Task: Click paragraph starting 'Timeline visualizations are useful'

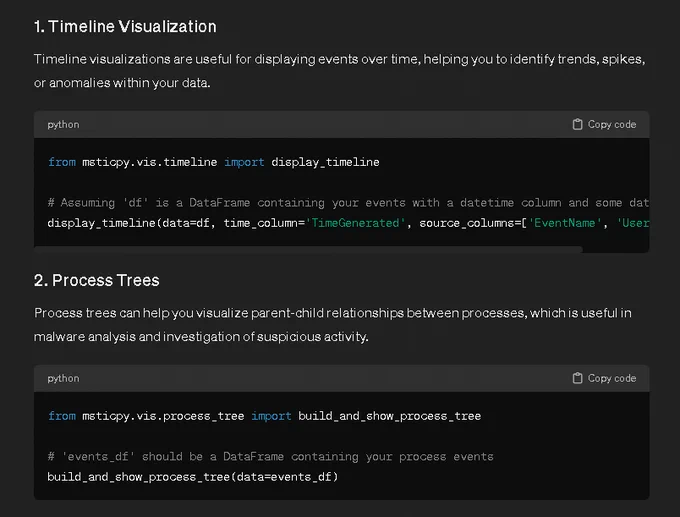Action: (x=340, y=71)
